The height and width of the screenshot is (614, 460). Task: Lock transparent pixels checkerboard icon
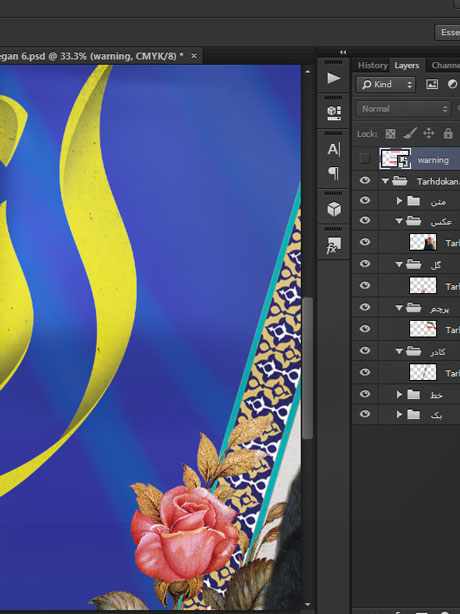coord(390,134)
